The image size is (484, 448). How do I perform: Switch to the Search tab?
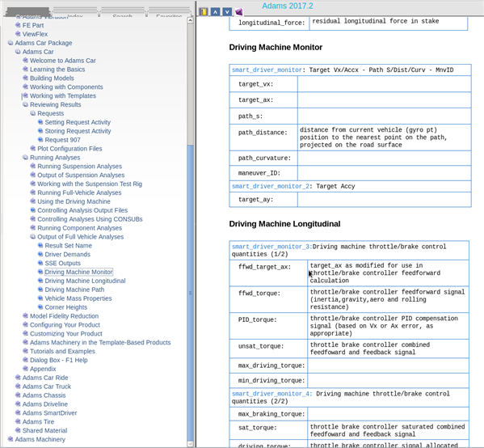[x=123, y=13]
